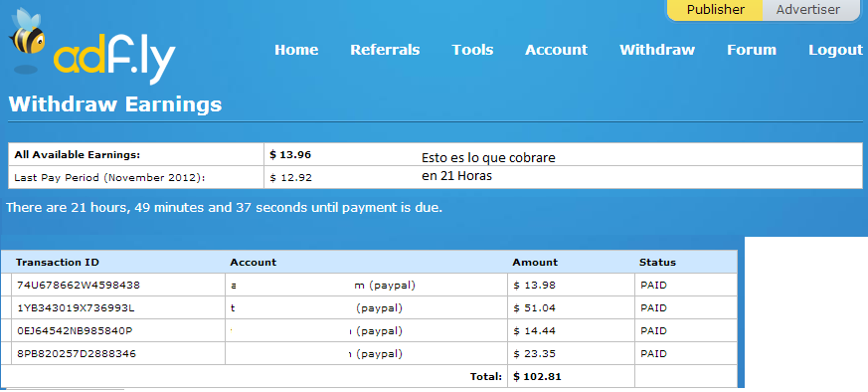Switch to the Advertiser tab
The image size is (868, 392).
click(807, 9)
